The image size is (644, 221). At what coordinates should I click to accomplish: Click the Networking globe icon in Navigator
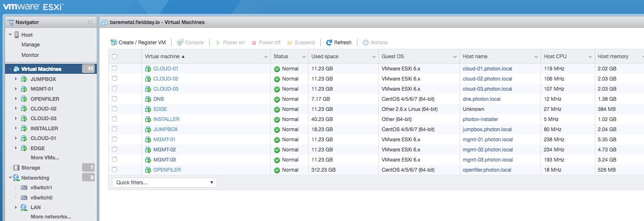pos(16,178)
